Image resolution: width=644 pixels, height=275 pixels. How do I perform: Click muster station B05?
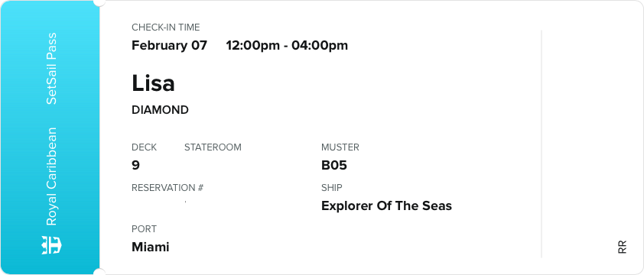tap(334, 166)
